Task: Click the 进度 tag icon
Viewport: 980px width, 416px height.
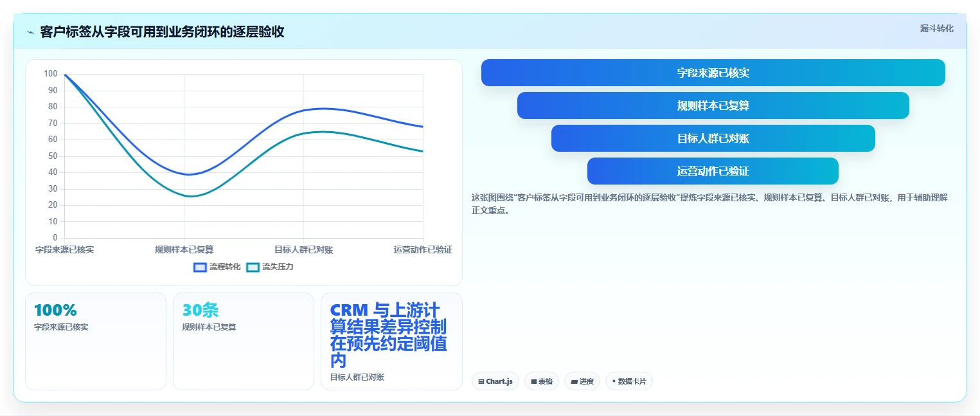Action: tap(575, 382)
